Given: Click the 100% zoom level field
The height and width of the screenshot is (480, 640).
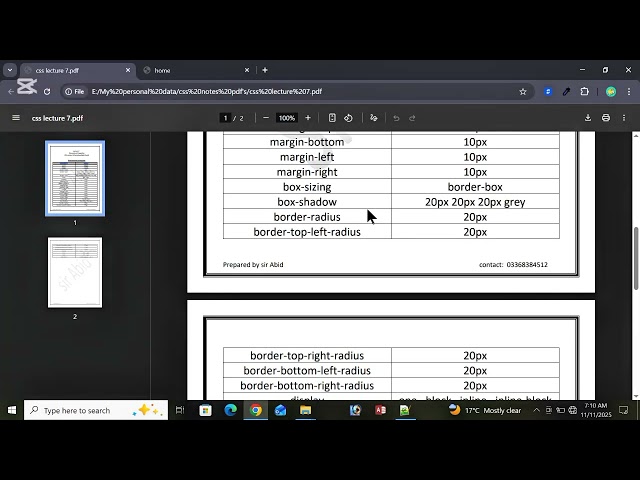Looking at the screenshot, I should [x=287, y=118].
